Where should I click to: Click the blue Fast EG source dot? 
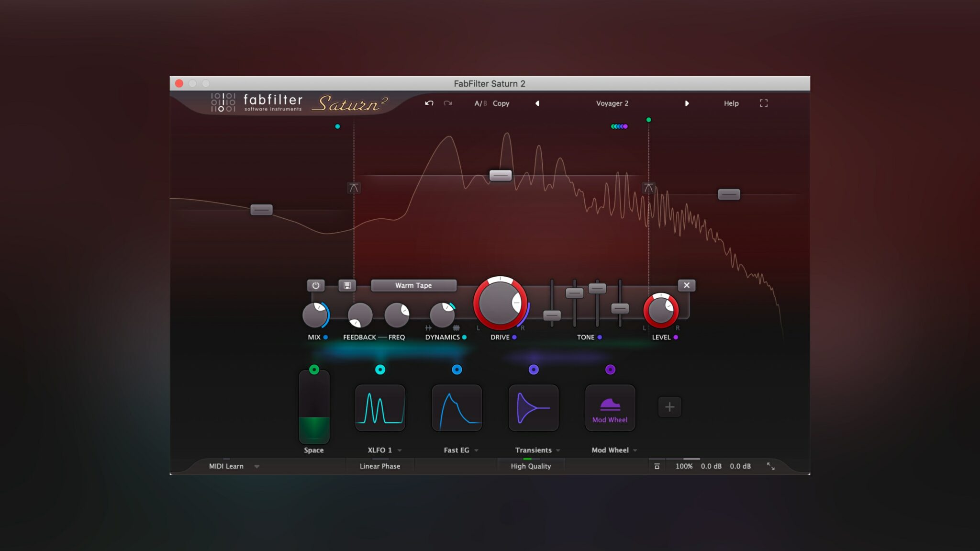457,369
